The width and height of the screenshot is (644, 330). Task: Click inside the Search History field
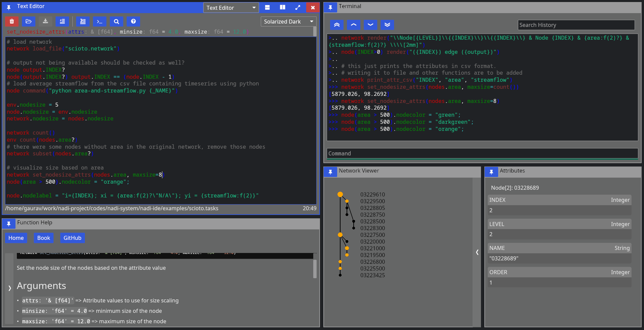(x=576, y=25)
